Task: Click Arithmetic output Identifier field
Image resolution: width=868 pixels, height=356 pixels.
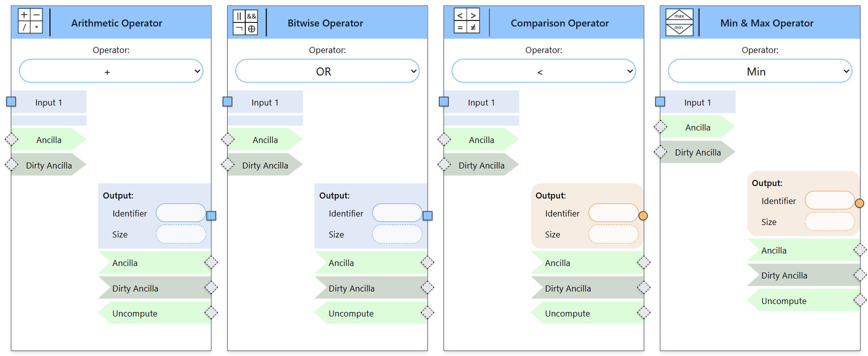Action: coord(181,213)
